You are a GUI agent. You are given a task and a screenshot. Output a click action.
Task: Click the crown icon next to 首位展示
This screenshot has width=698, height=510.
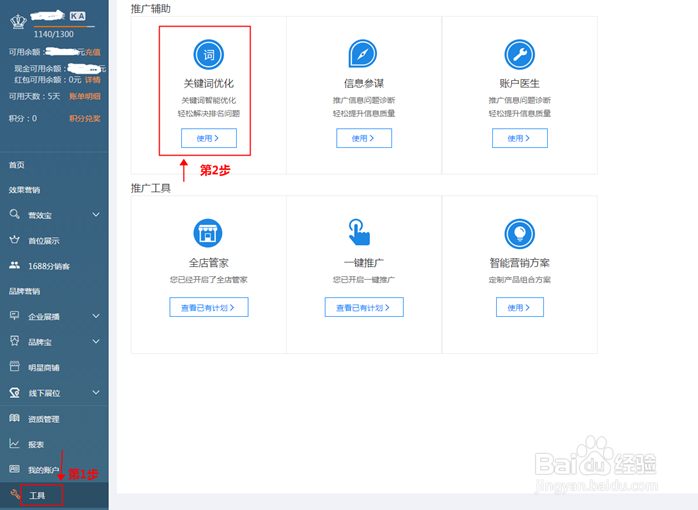(15, 239)
